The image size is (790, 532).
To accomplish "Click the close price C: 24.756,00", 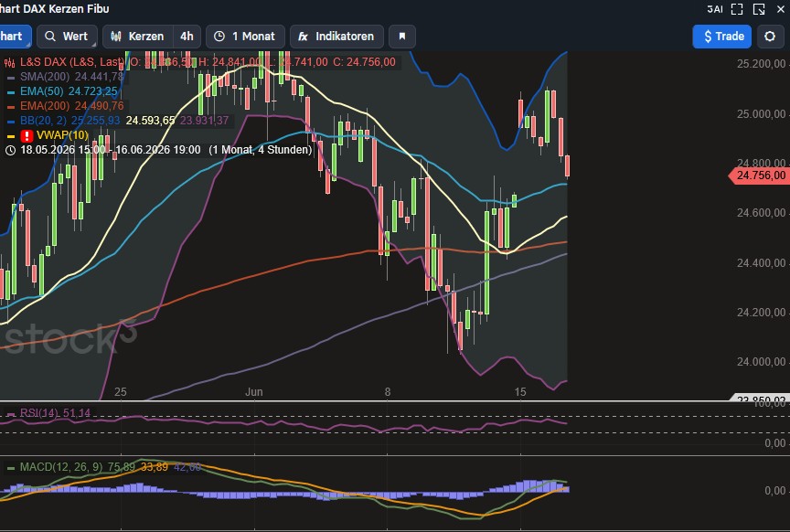I will click(x=364, y=62).
